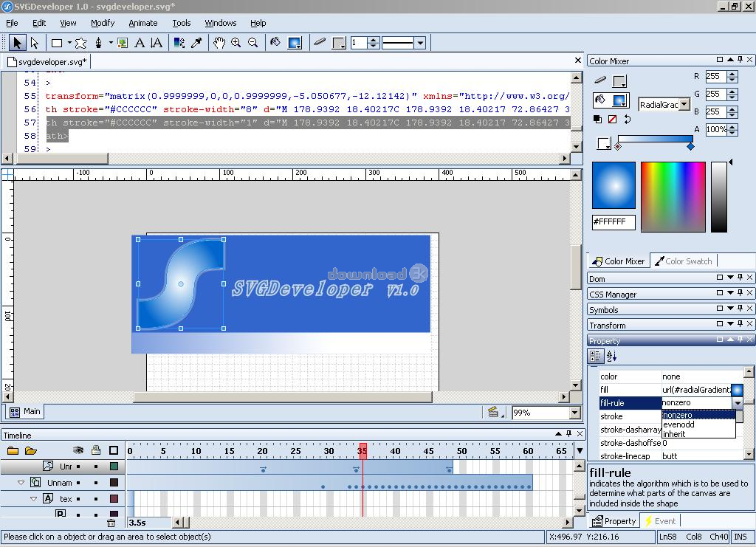Click the categorized view icon in Property panel

[596, 356]
